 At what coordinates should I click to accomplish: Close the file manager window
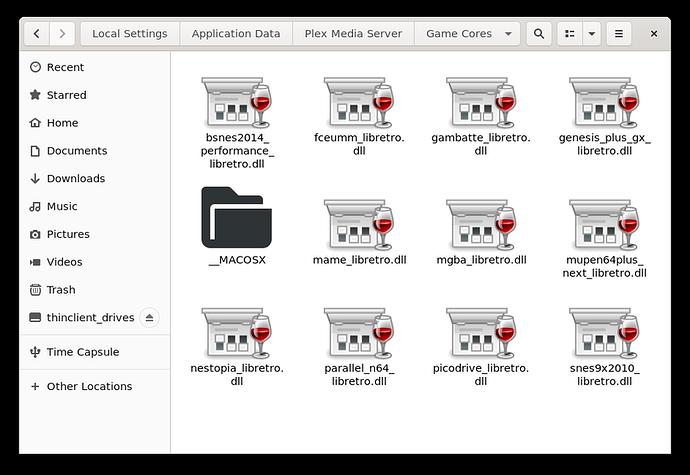click(x=654, y=34)
